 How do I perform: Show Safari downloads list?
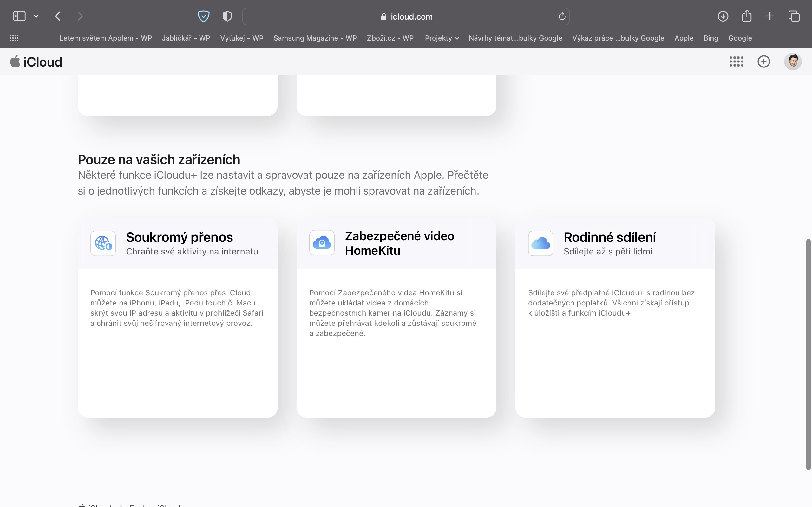[723, 16]
